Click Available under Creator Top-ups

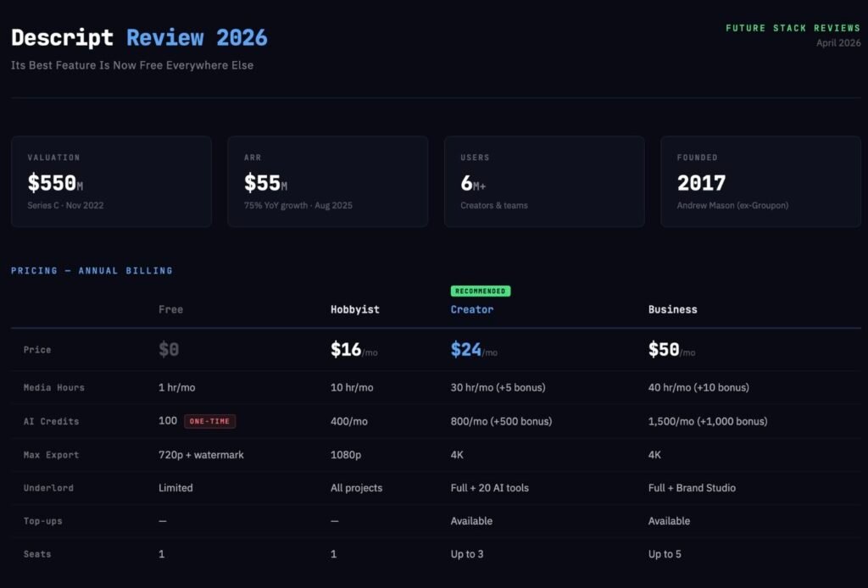[x=471, y=520]
